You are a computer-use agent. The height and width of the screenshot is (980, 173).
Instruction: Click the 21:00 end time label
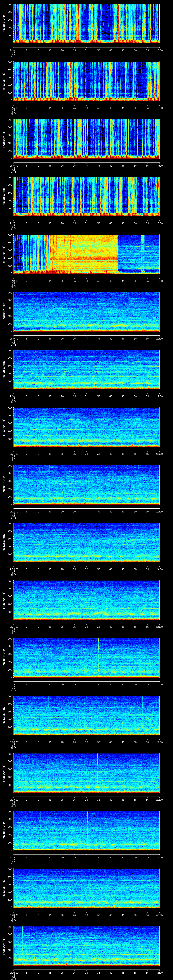point(160,396)
